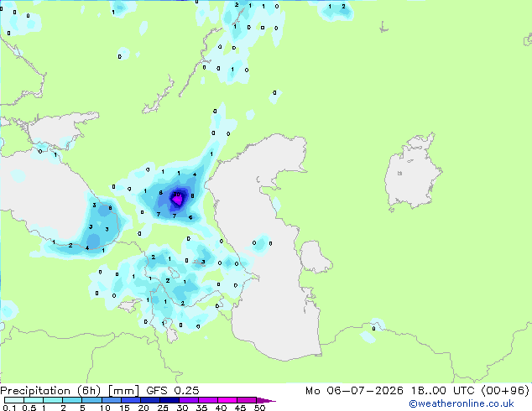Select the 0.5 to 1 mm legend swatch

tap(34, 400)
